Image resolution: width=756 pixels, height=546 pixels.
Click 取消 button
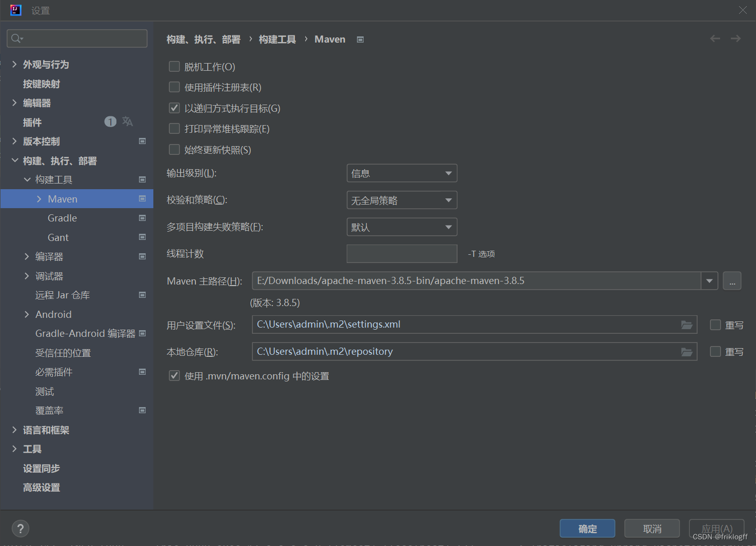pos(652,529)
